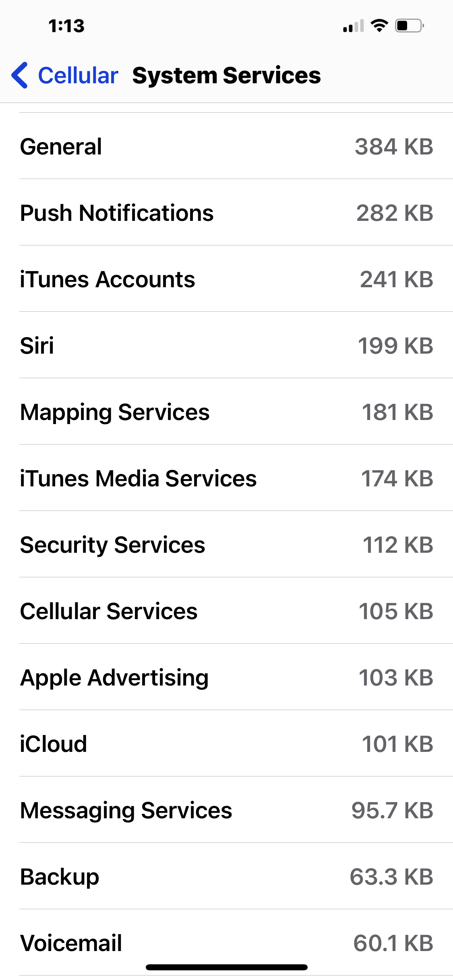Screen dimensions: 453x980
Task: Tap iTunes Media Services row
Action: [226, 478]
